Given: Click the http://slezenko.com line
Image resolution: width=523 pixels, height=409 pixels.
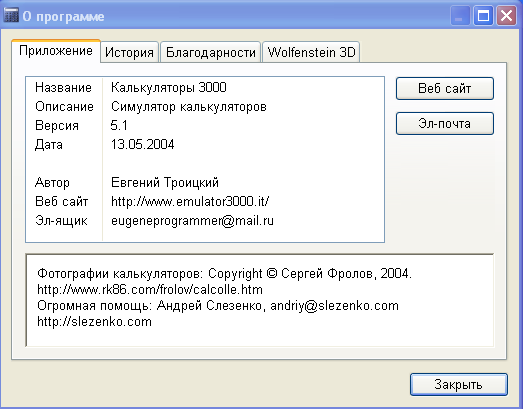Looking at the screenshot, I should click(94, 322).
